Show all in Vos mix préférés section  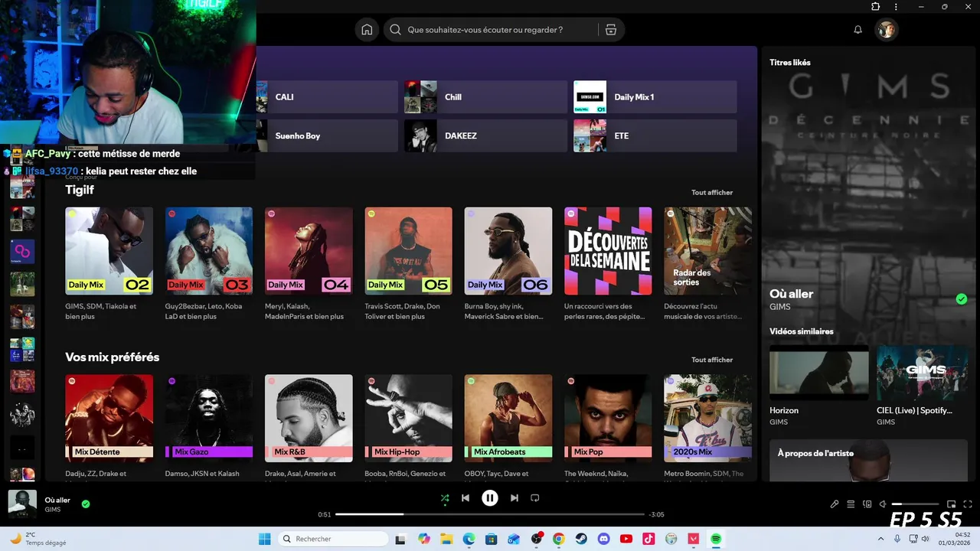(x=712, y=360)
